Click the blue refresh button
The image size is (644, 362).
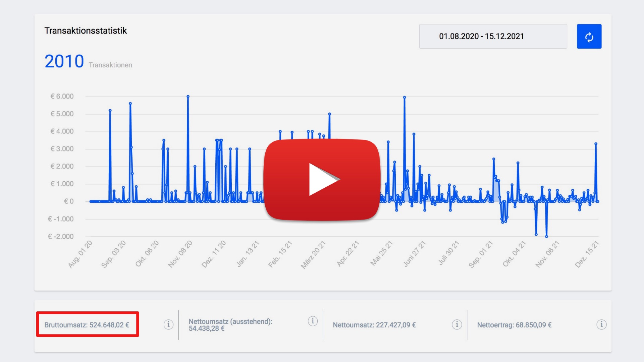coord(589,36)
